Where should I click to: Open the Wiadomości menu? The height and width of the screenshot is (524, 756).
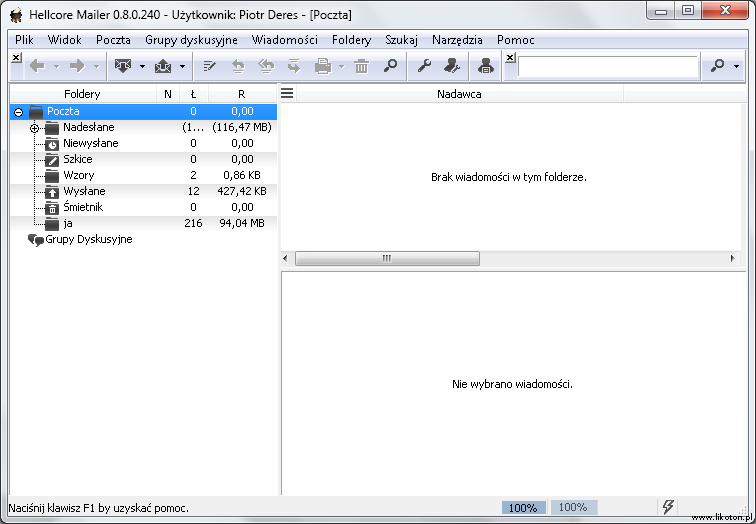coord(284,40)
